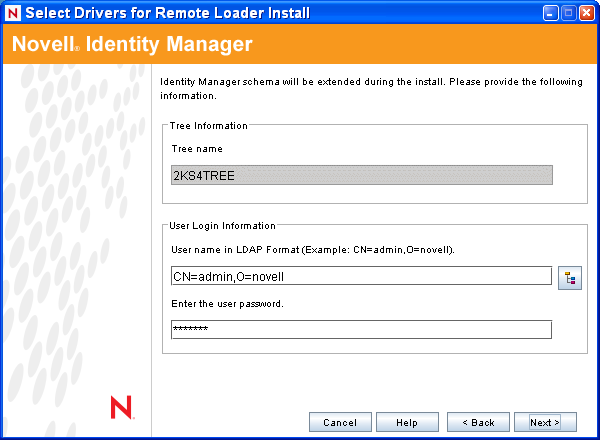Continue with the Next > button

[x=545, y=422]
